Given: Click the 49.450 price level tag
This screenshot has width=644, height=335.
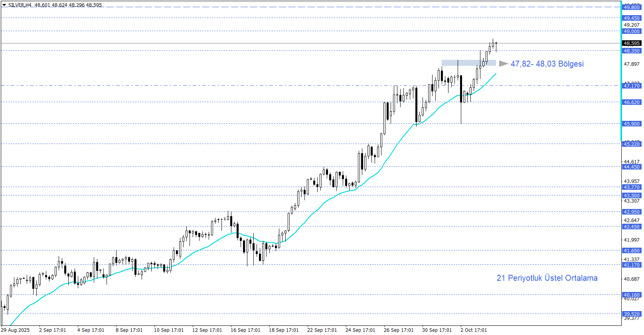Looking at the screenshot, I should click(631, 18).
